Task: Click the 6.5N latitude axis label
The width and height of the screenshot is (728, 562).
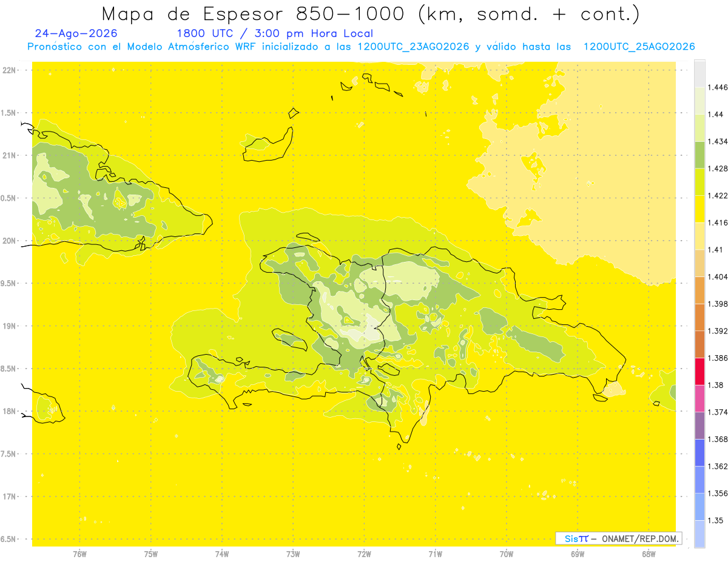Action: tap(8, 539)
